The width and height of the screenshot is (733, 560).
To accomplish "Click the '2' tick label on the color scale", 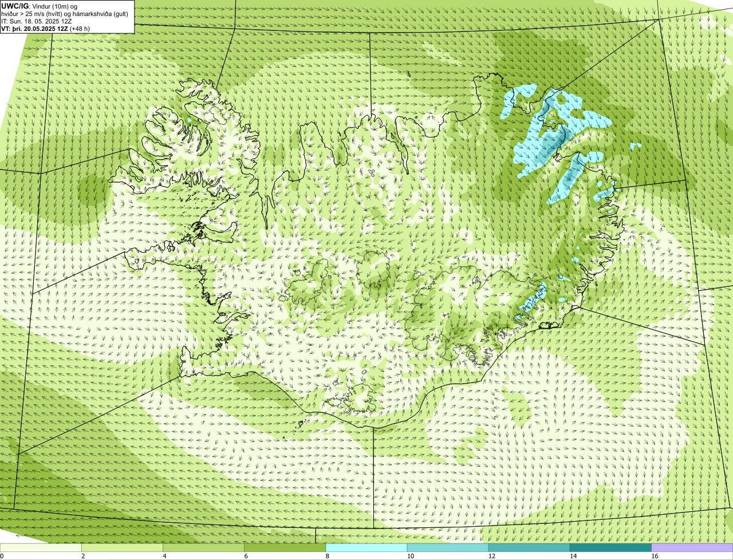I will click(83, 556).
